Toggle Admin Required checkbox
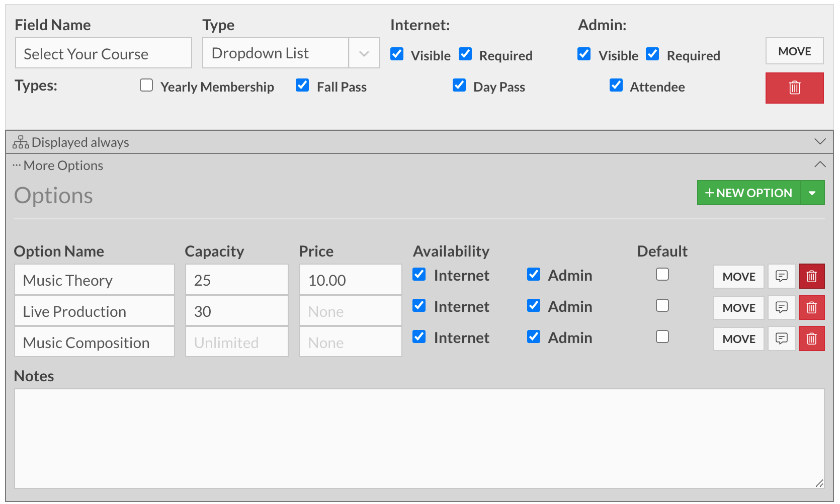The image size is (840, 504). click(x=652, y=54)
